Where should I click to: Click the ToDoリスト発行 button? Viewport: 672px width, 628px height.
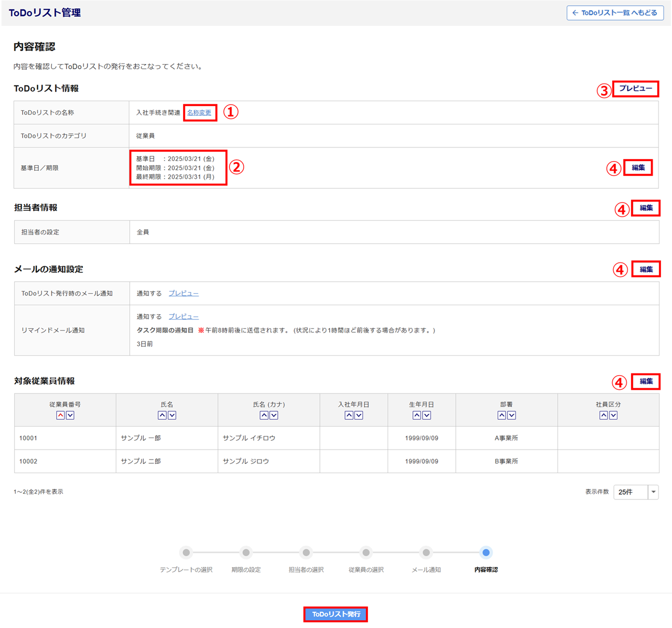336,614
